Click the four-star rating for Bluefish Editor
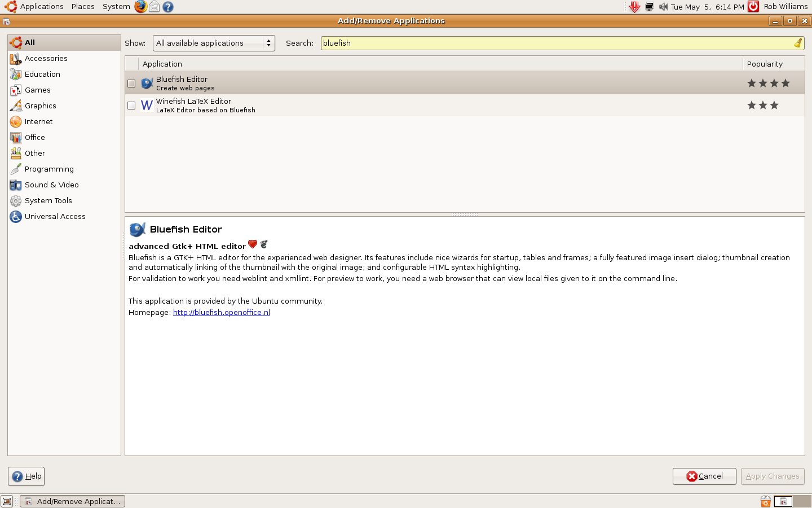 769,84
